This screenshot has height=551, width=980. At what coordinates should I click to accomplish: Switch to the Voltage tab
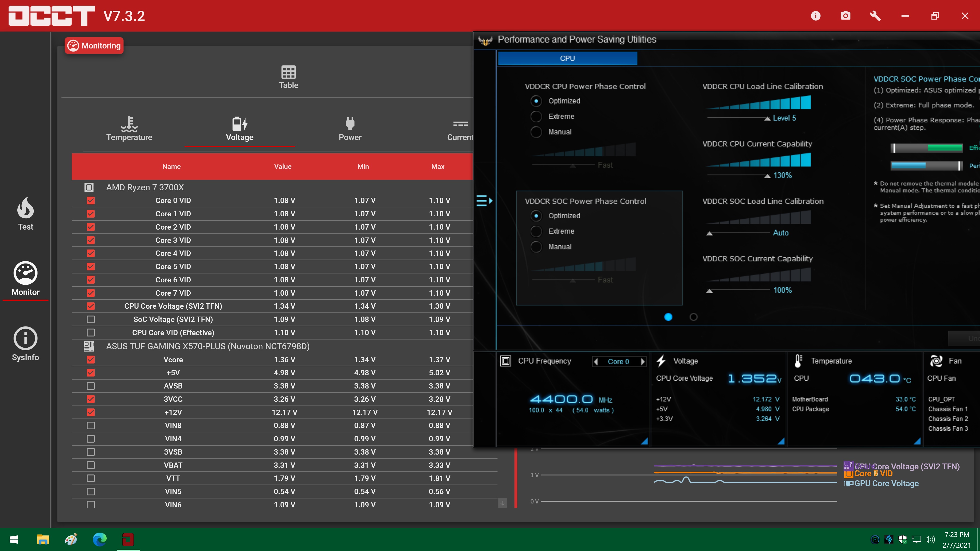pyautogui.click(x=240, y=129)
